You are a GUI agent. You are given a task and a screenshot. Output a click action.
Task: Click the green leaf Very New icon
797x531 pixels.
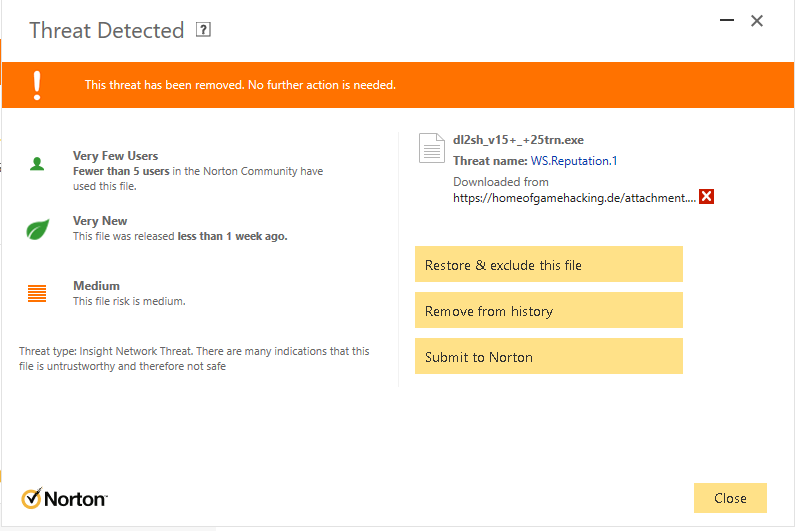pos(37,229)
